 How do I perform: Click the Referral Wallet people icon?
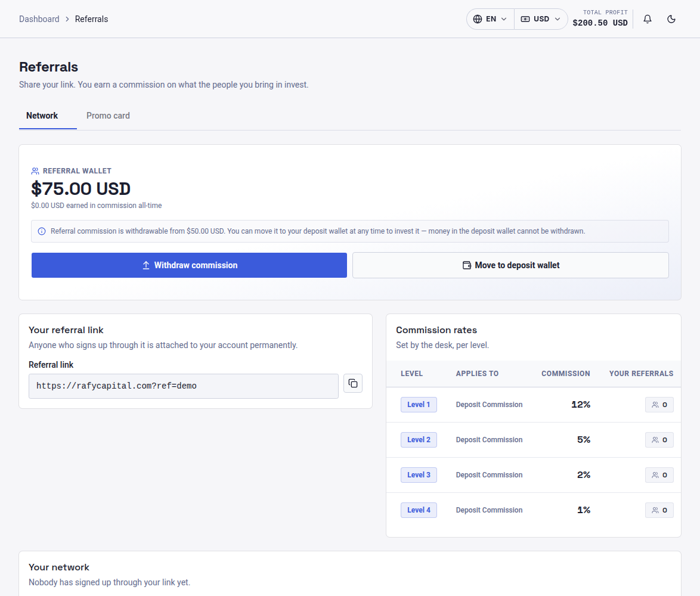(x=35, y=171)
